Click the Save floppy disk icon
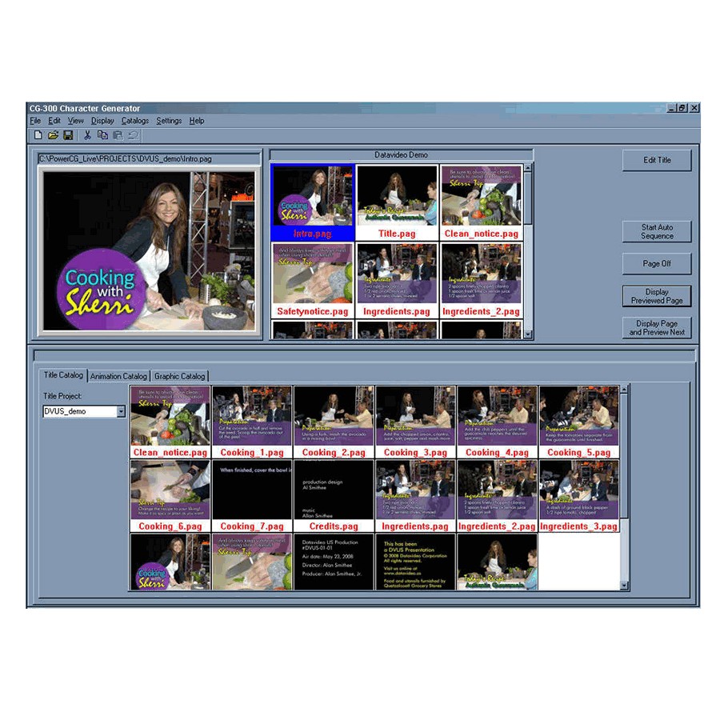 coord(68,135)
